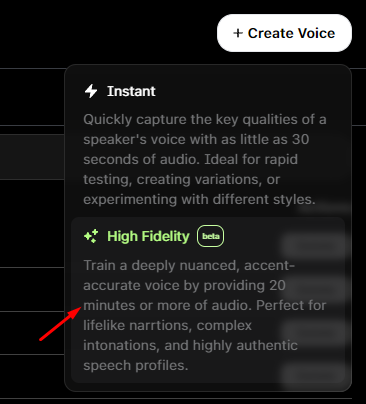Click the tip of the red arrow
The image size is (366, 404).
point(81,308)
